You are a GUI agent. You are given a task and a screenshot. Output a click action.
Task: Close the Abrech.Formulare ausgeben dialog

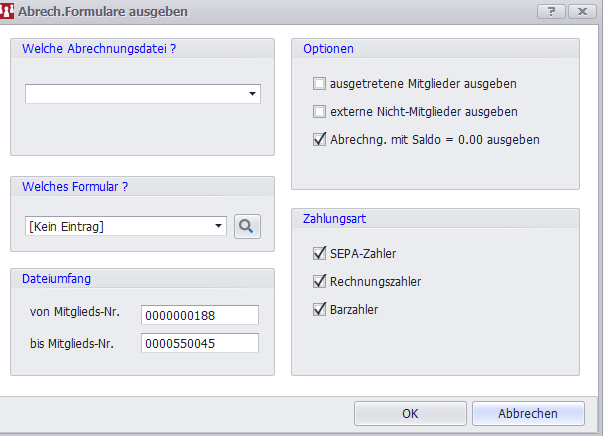coord(579,11)
